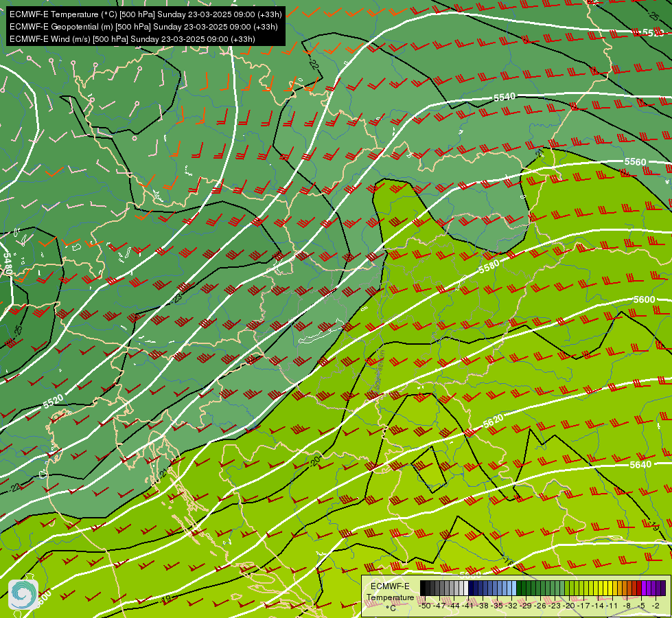The image size is (672, 618).
Task: Click the -2 tick label in the legend
Action: (656, 606)
